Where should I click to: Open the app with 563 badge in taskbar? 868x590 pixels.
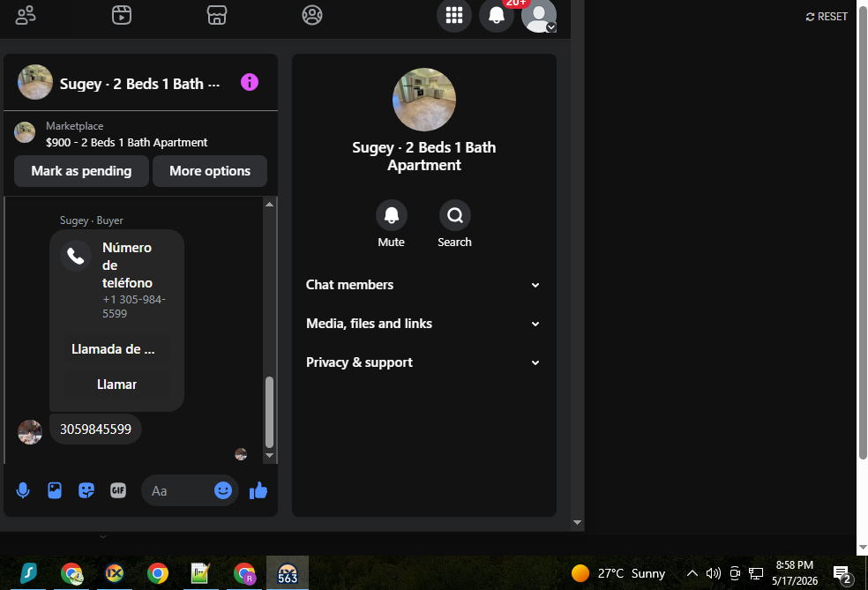tap(288, 573)
